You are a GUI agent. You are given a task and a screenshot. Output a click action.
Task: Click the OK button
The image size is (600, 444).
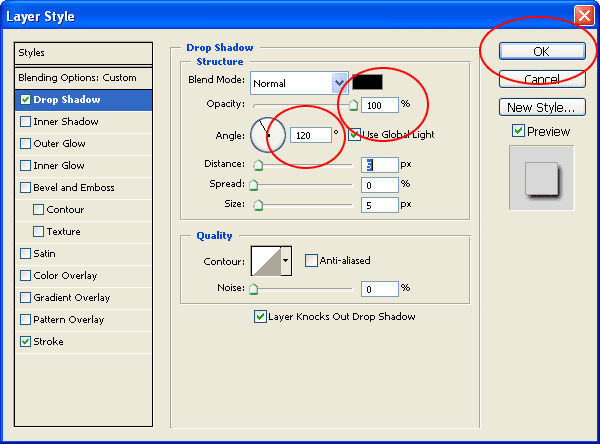click(x=542, y=51)
